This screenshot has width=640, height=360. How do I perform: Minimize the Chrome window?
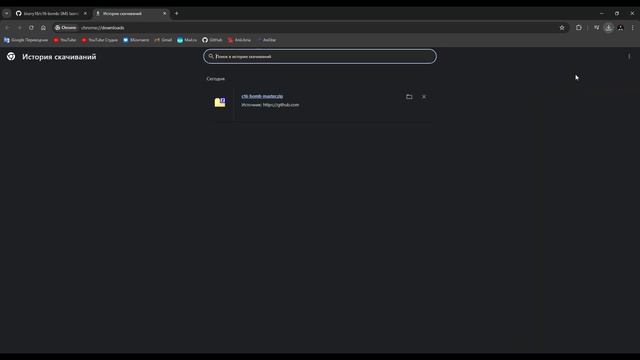[602, 13]
